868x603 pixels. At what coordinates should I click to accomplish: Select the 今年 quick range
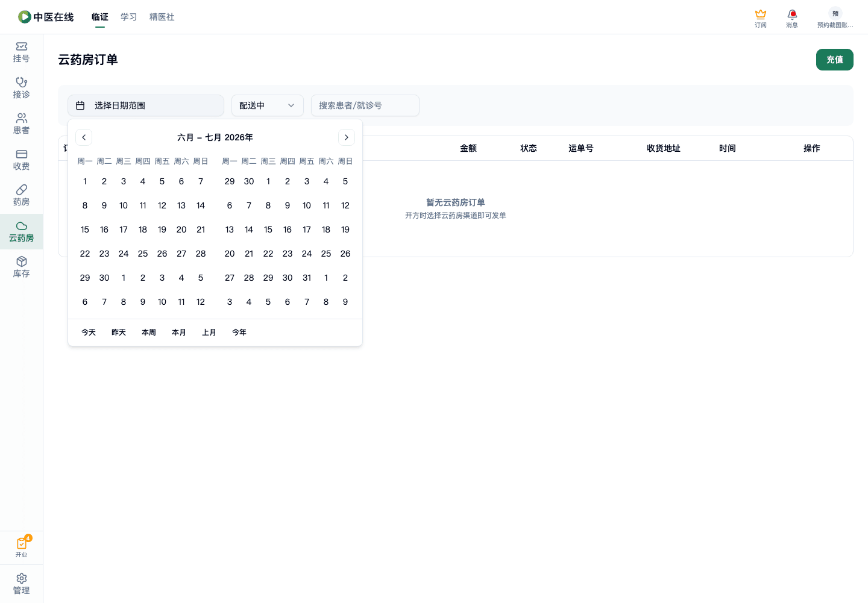(239, 333)
